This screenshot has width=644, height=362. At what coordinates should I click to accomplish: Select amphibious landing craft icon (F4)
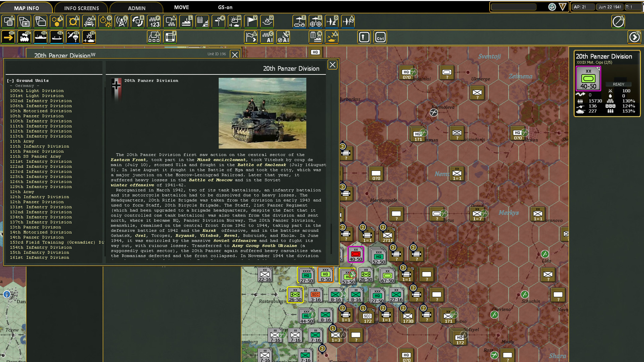click(x=57, y=37)
